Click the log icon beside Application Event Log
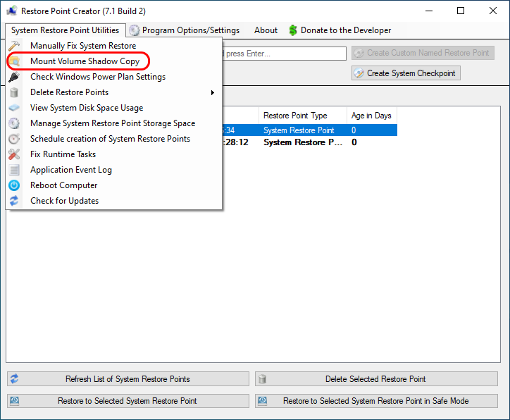The height and width of the screenshot is (420, 510). pyautogui.click(x=14, y=170)
